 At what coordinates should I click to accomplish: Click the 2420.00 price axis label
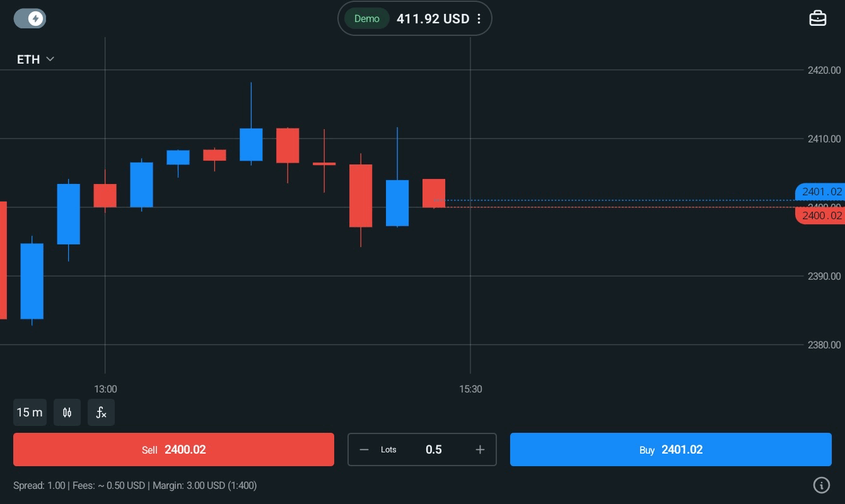(x=824, y=70)
